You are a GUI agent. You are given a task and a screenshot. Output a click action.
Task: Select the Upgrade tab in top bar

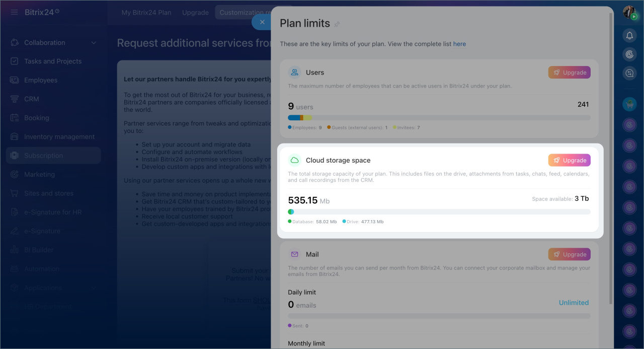pos(195,13)
